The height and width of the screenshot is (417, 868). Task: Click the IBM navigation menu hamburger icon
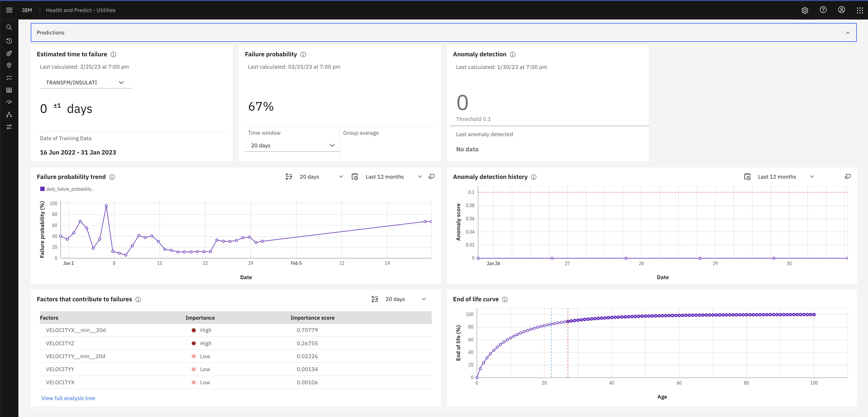(9, 10)
